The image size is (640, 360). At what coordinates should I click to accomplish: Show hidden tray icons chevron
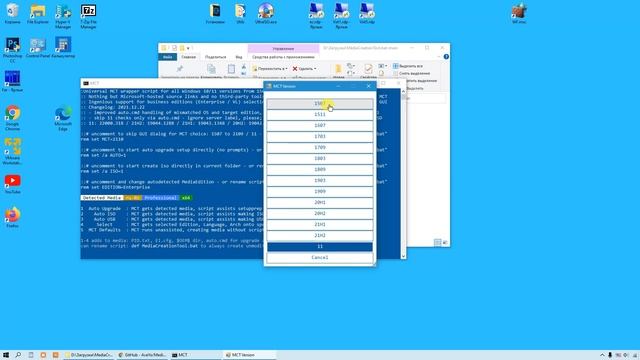click(602, 355)
